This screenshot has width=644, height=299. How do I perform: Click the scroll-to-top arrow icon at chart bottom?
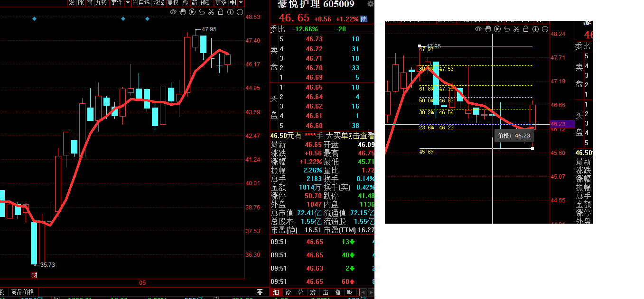tap(260, 292)
